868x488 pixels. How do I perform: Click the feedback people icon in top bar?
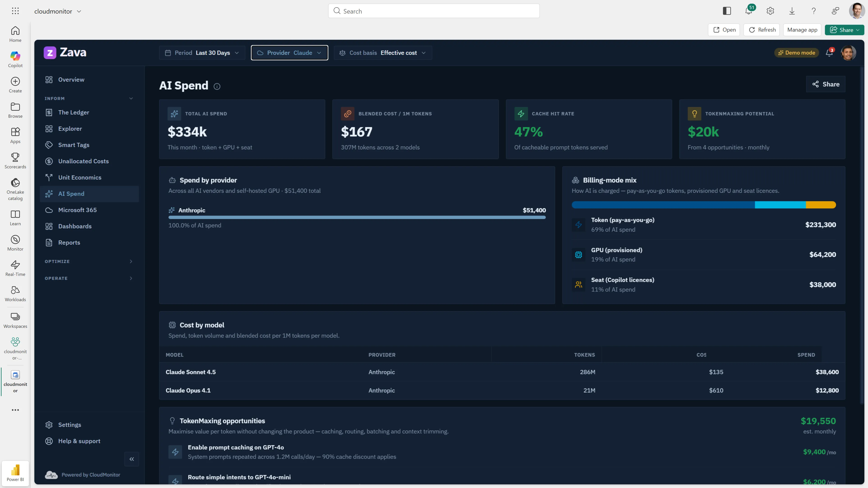835,11
